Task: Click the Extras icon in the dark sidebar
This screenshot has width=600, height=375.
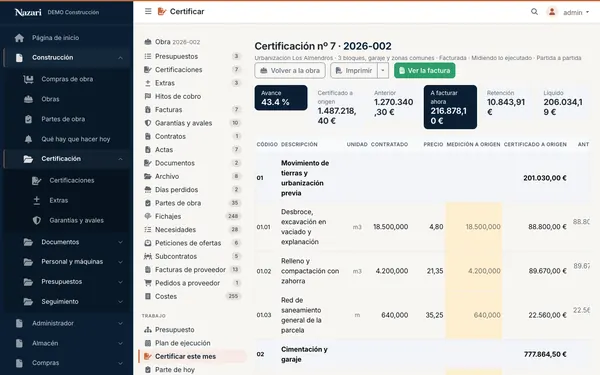Action: (x=36, y=201)
